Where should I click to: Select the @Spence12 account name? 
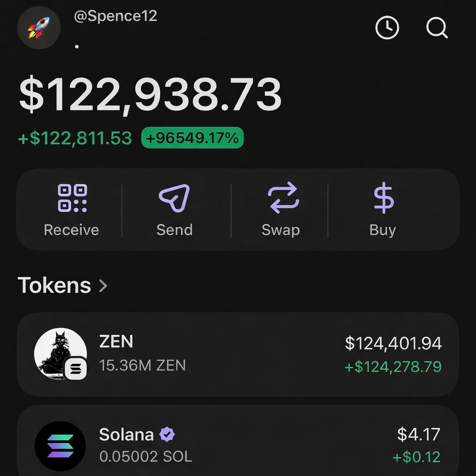(x=115, y=16)
